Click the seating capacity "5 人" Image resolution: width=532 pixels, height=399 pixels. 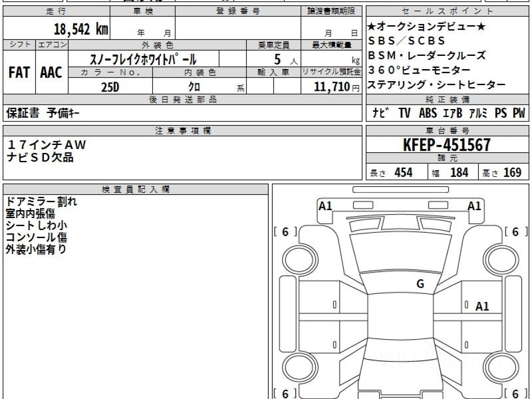(286, 59)
